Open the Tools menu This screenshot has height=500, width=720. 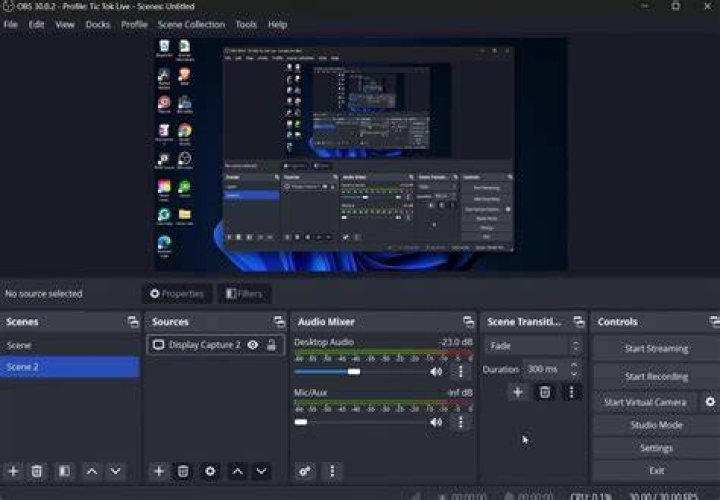tap(246, 24)
